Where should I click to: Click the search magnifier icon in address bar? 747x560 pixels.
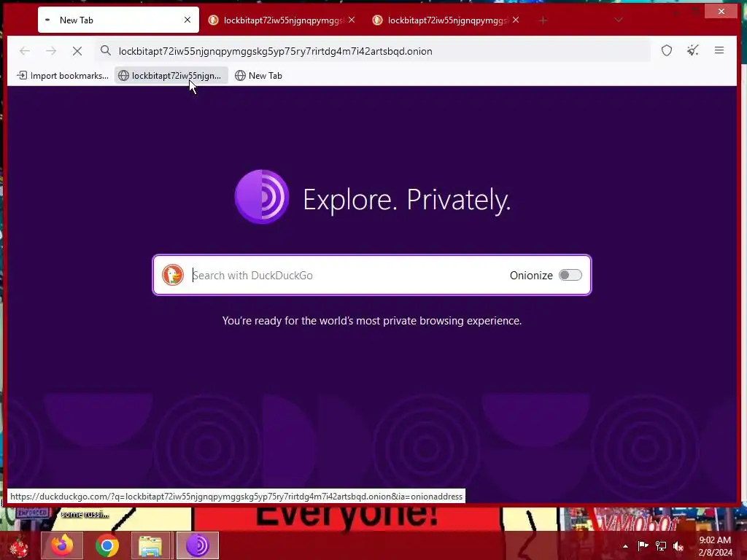106,51
